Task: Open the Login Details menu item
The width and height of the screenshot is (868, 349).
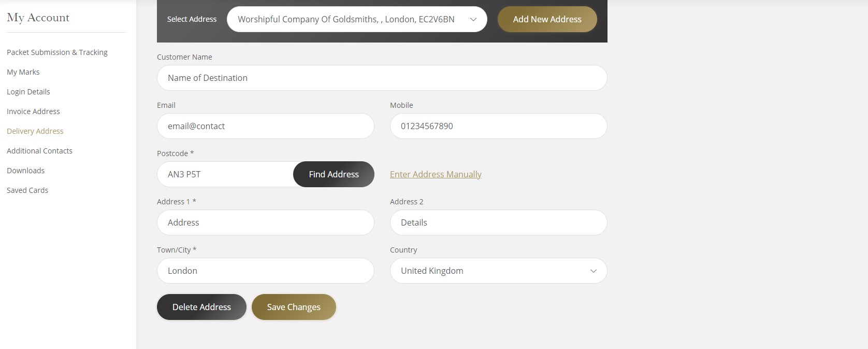Action: [28, 92]
